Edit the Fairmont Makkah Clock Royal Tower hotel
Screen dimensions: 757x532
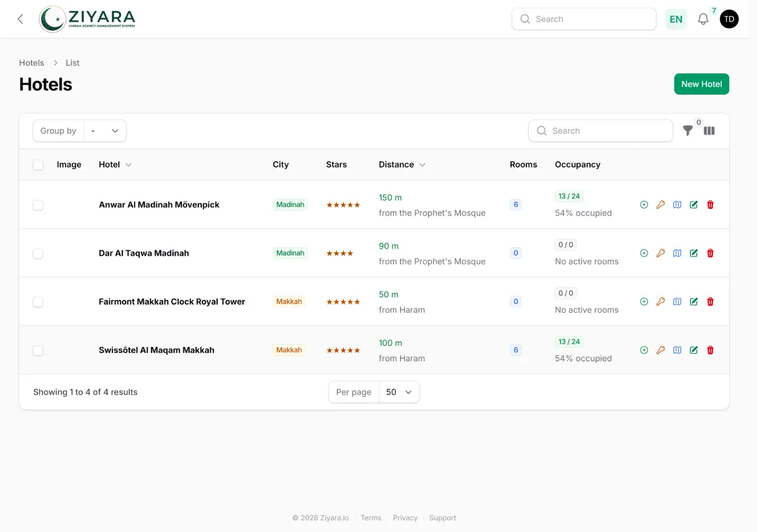click(694, 302)
